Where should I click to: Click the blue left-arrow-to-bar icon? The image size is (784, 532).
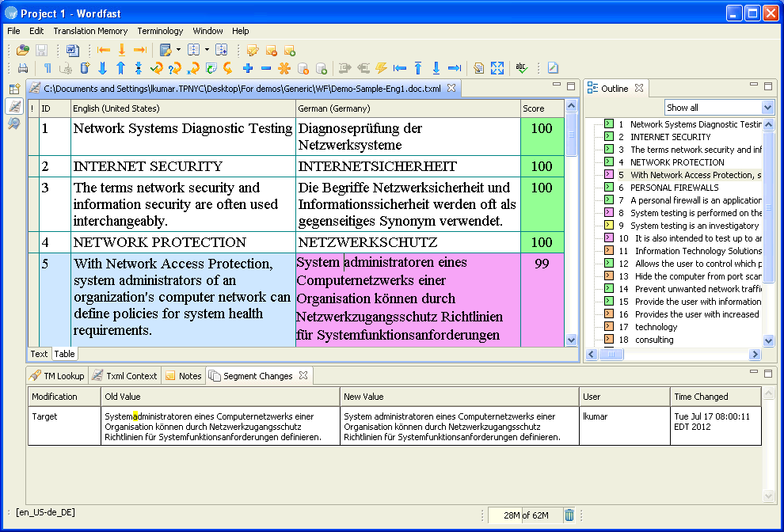(399, 69)
